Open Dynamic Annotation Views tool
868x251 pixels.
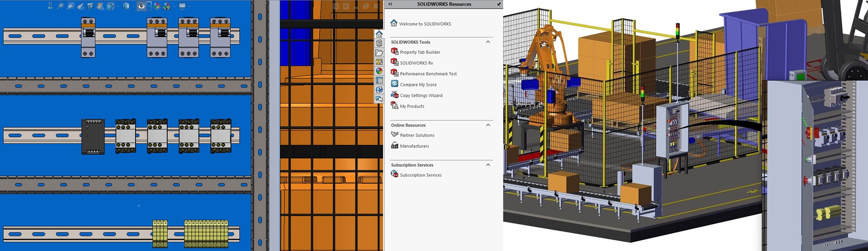(100, 6)
